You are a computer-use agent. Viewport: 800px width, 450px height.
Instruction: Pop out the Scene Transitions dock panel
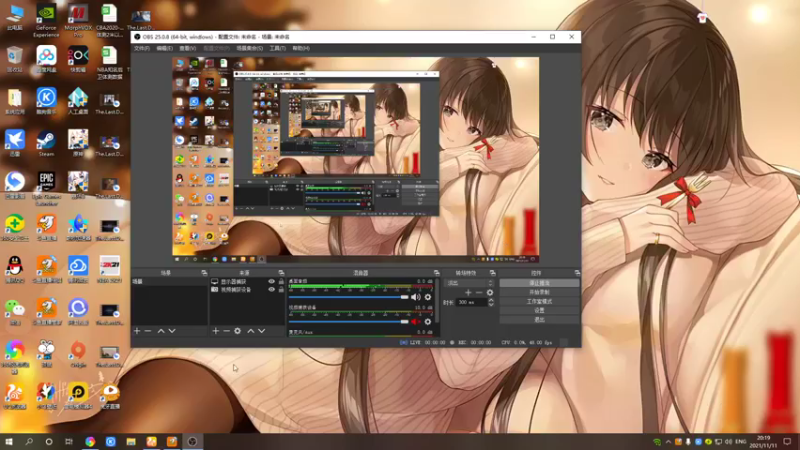point(492,273)
